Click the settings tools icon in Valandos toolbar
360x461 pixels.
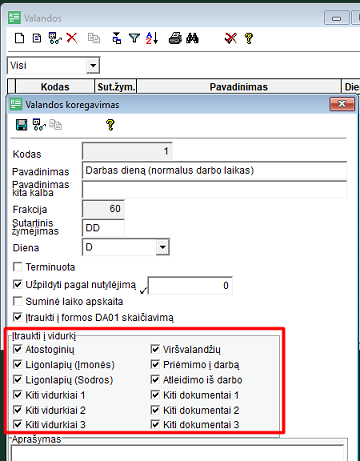coord(55,38)
